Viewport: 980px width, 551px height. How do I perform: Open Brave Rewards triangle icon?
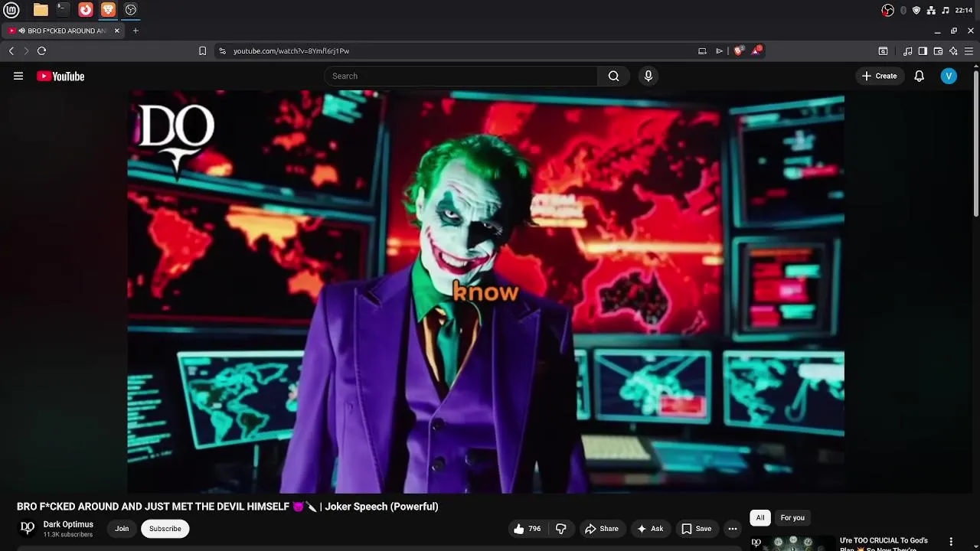click(x=756, y=51)
